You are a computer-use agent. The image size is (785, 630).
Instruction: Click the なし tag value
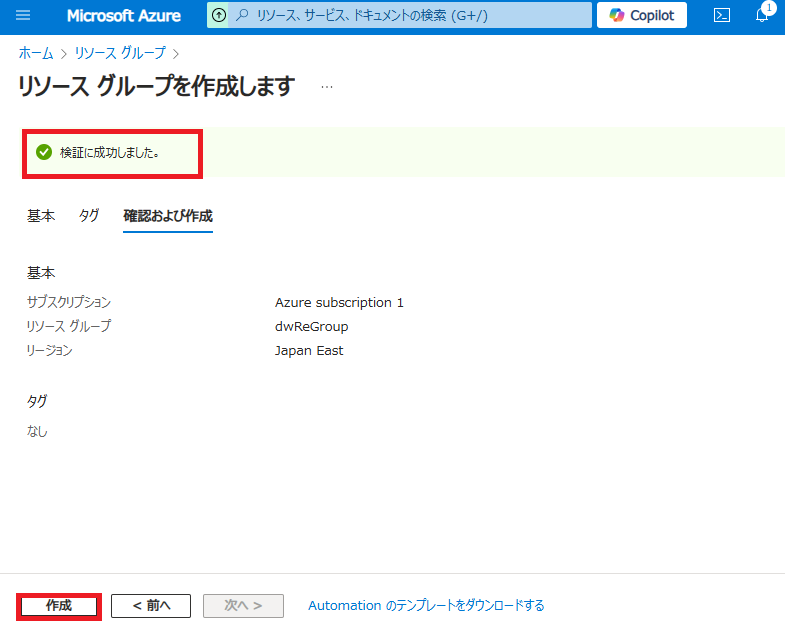tap(37, 431)
